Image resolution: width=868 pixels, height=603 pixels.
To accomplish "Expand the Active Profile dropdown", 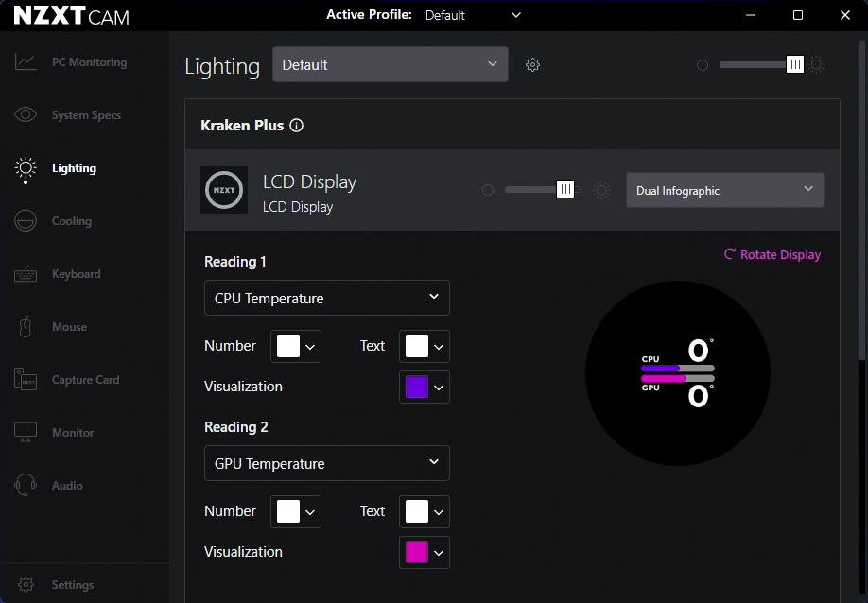I will (473, 15).
